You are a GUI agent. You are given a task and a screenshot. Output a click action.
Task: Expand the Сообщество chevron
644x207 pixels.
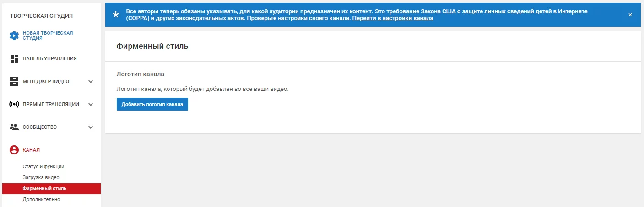point(91,127)
